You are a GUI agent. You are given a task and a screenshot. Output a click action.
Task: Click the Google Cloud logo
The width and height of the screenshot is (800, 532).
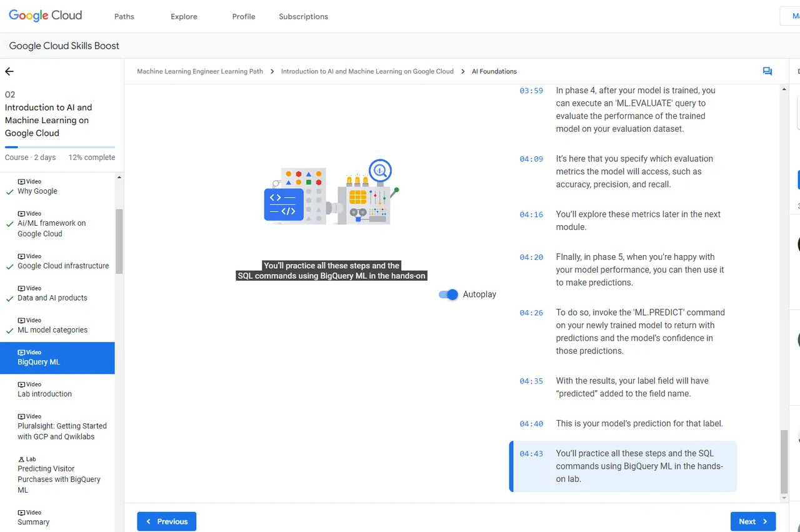(45, 16)
